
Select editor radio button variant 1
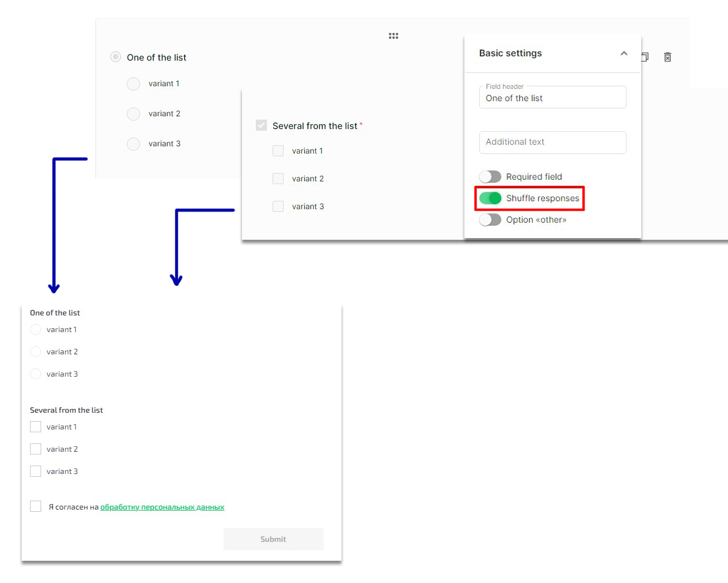[x=133, y=84]
